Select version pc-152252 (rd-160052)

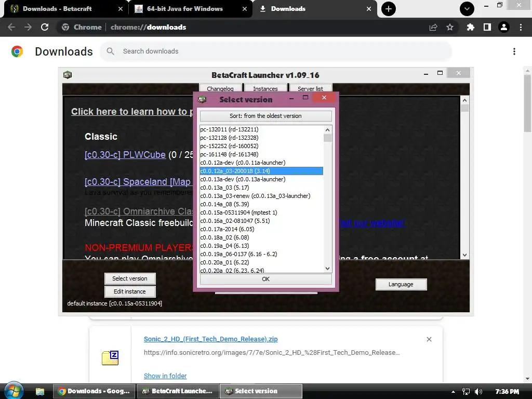click(x=261, y=146)
